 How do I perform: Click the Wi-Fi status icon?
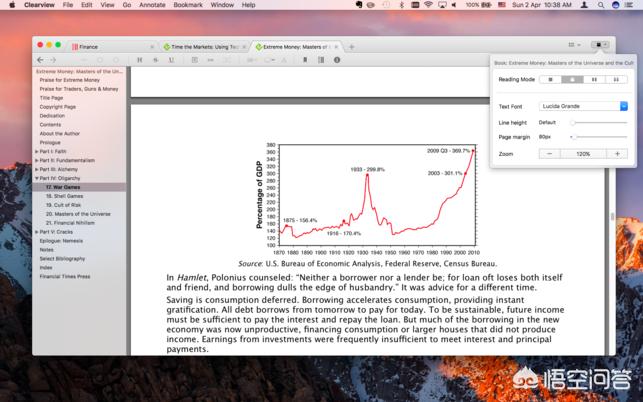tap(429, 5)
